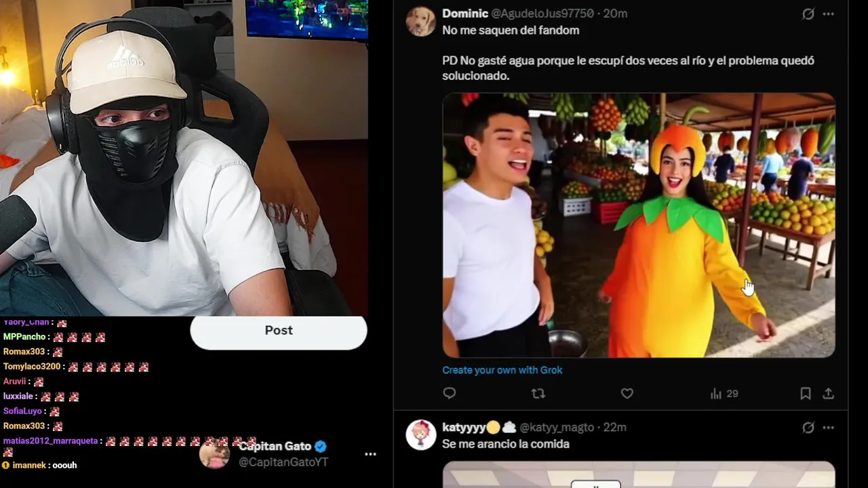
Task: Open @katyy_magto handle link
Action: click(x=557, y=428)
